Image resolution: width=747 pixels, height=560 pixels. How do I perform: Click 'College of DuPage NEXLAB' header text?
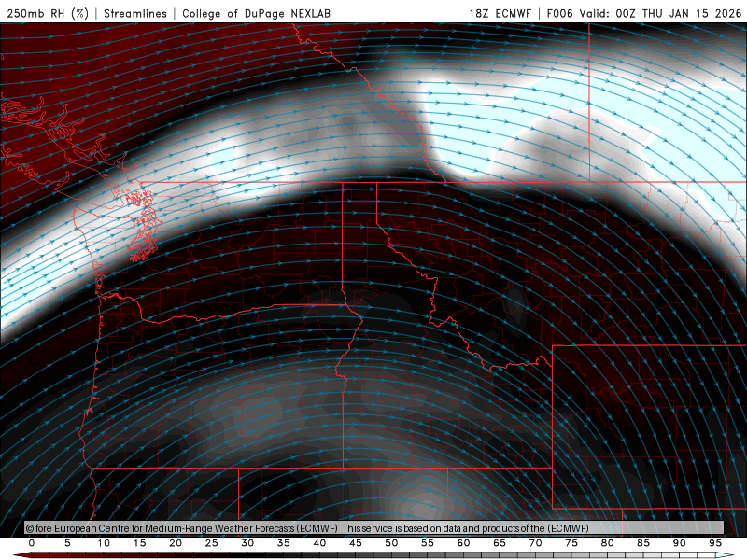tap(256, 13)
